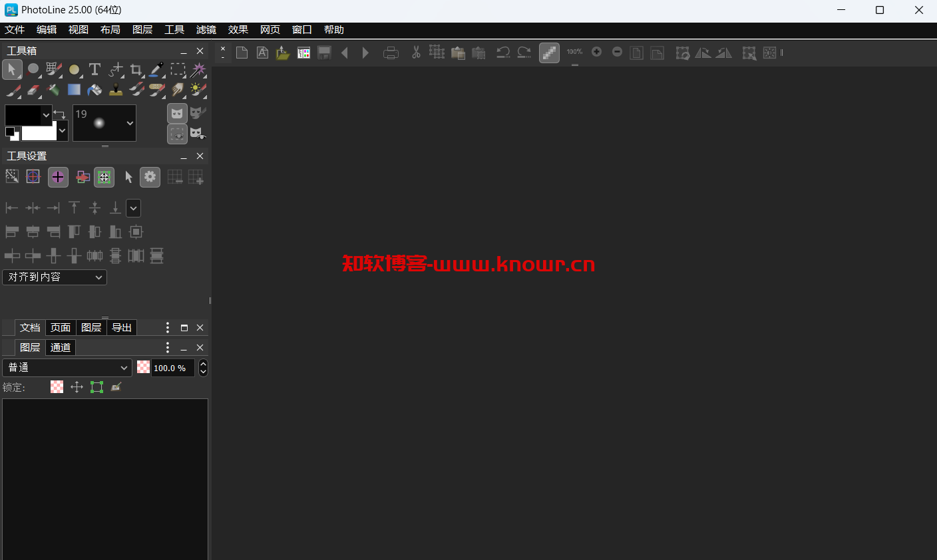This screenshot has height=560, width=937.
Task: Open the 滤镜 menu
Action: 206,30
